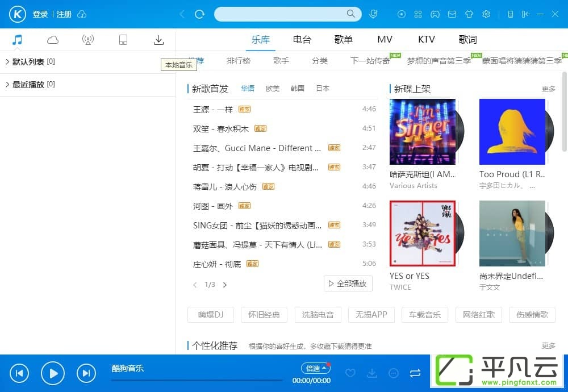Open the 排行榜 sub-tab

coord(239,61)
